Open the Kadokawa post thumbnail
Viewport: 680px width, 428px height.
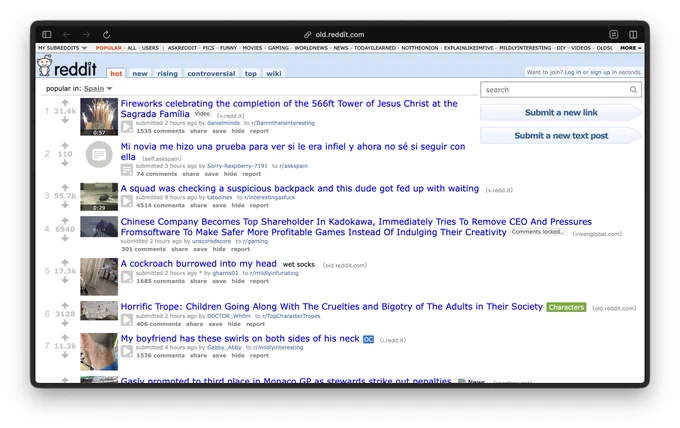pyautogui.click(x=99, y=226)
